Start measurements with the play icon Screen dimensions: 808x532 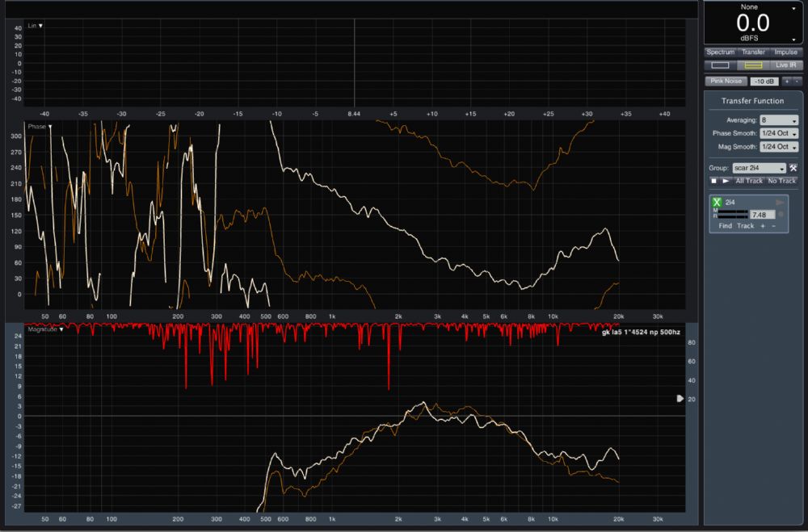[726, 181]
